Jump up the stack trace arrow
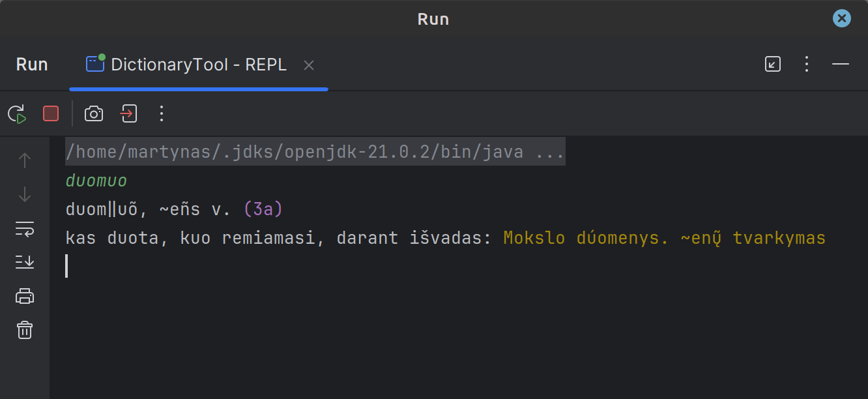Image resolution: width=868 pixels, height=399 pixels. point(25,160)
